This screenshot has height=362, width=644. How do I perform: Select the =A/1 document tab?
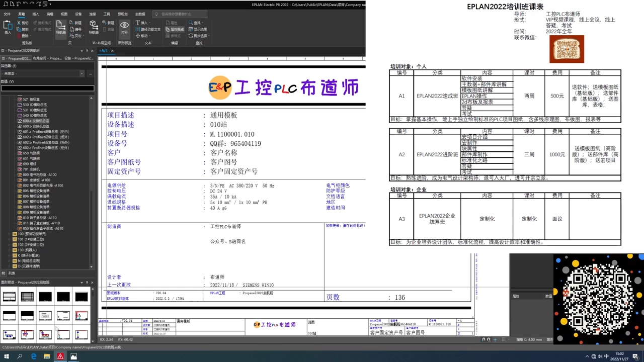(x=104, y=51)
